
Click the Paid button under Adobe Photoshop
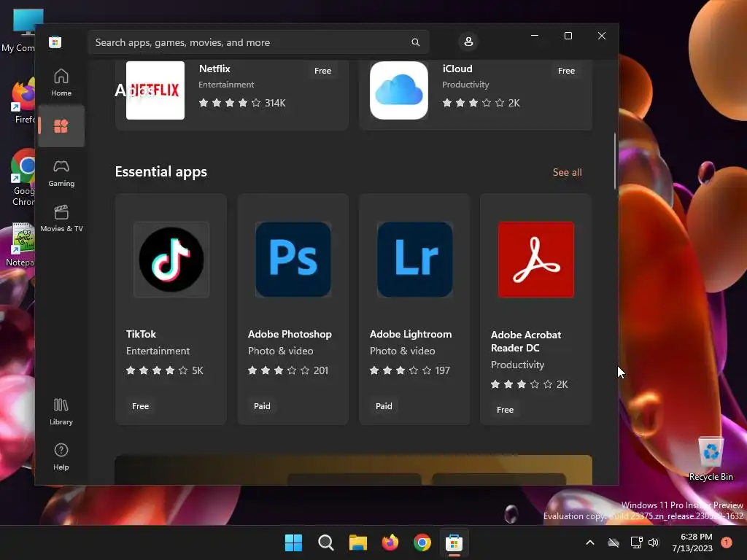tap(262, 406)
